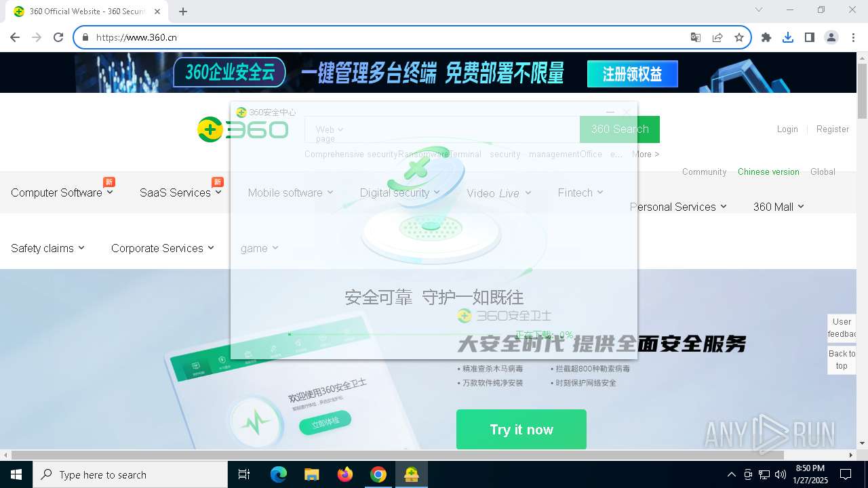
Task: Toggle the Chrome side panel
Action: coord(810,37)
